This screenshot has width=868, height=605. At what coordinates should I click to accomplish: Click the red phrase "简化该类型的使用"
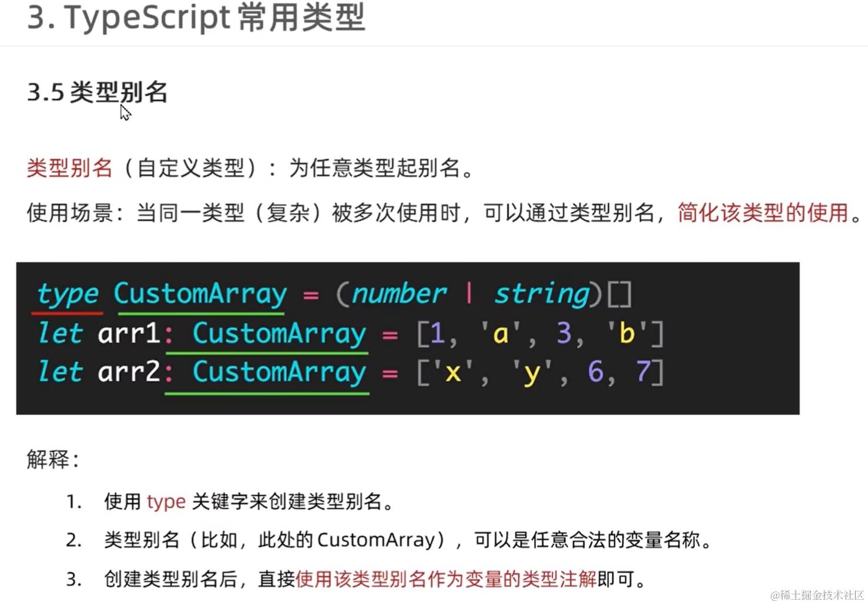pyautogui.click(x=763, y=213)
